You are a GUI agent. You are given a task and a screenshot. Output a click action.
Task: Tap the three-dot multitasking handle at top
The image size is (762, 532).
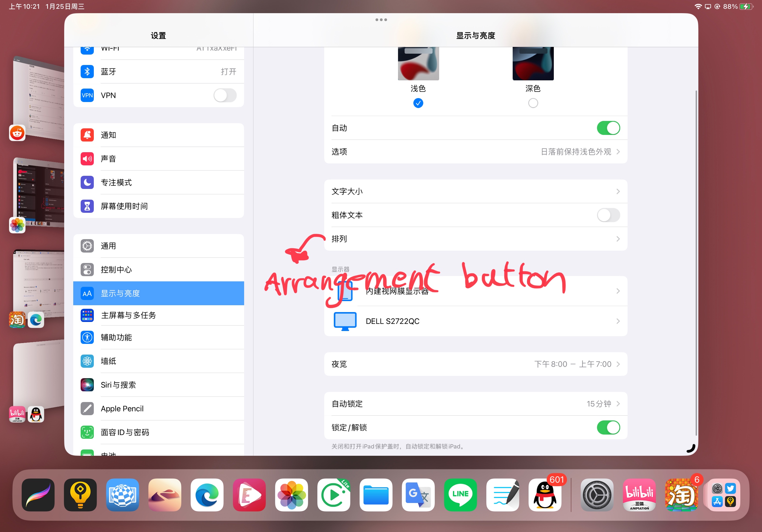tap(381, 20)
